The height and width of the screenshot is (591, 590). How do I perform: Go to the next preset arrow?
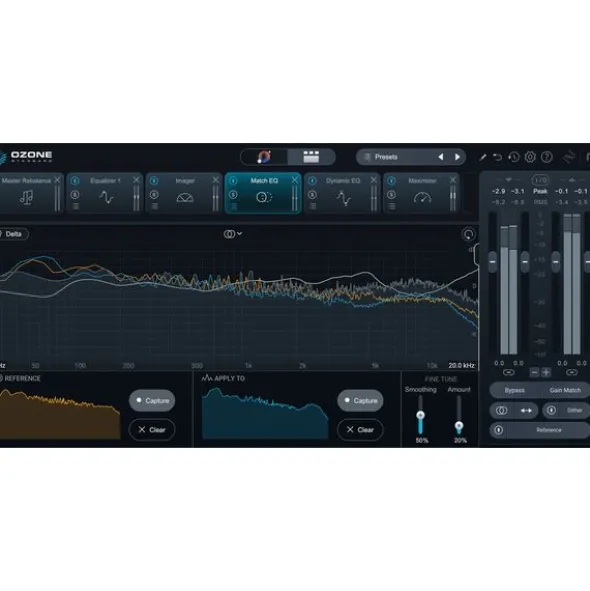457,157
